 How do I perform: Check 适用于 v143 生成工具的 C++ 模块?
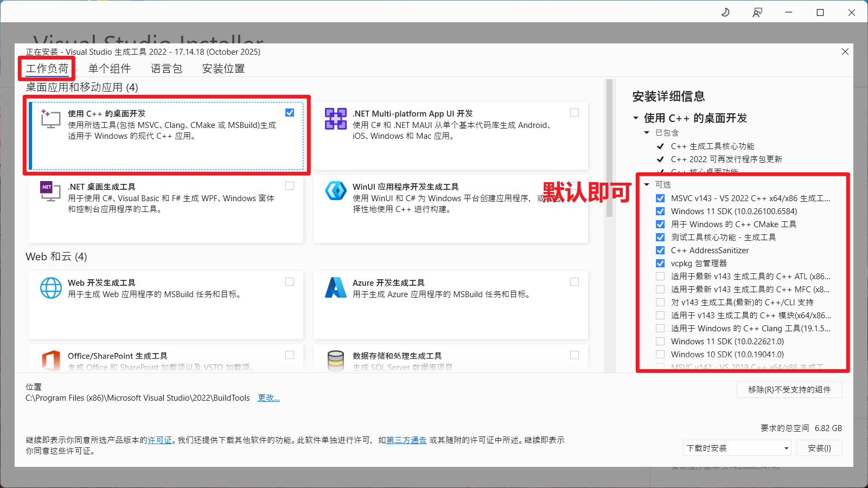click(x=660, y=316)
